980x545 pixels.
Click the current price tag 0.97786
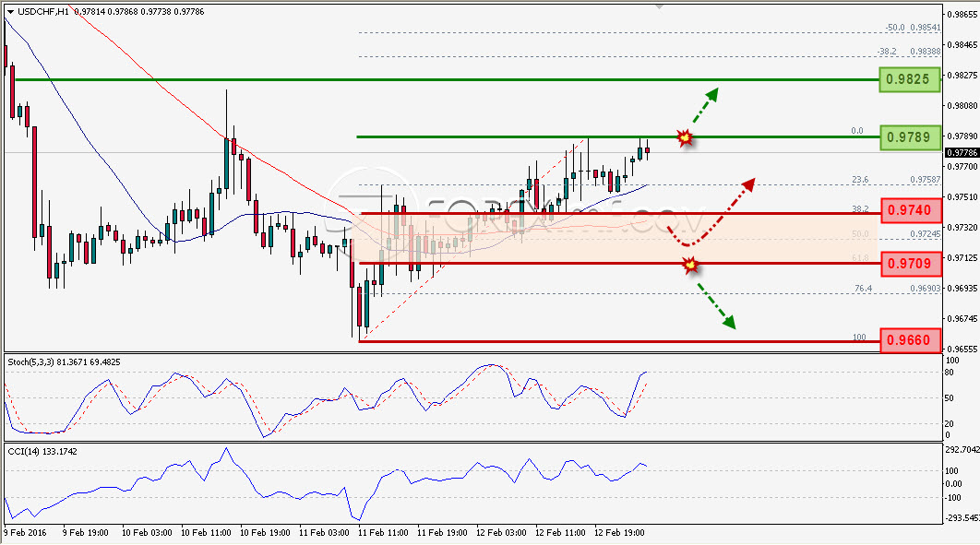(x=962, y=153)
